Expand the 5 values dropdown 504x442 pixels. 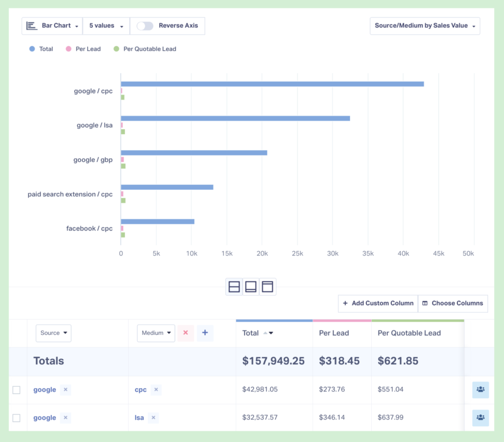pos(106,26)
